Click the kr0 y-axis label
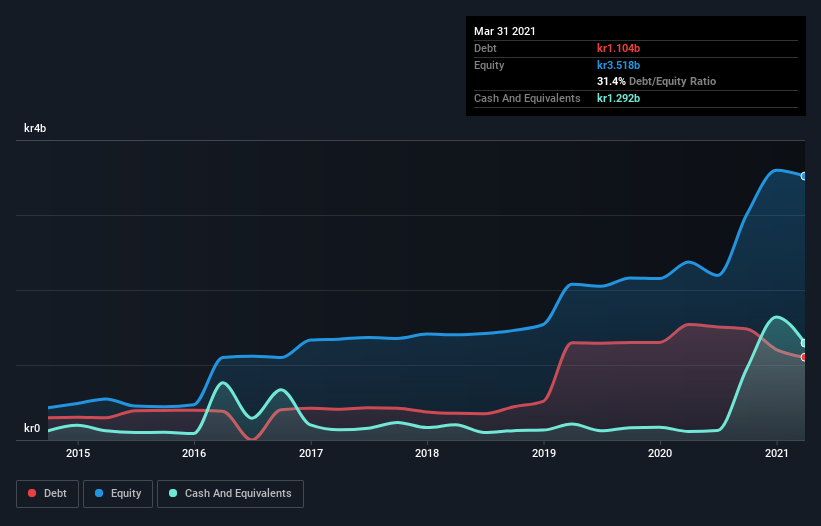The image size is (821, 526). point(32,428)
